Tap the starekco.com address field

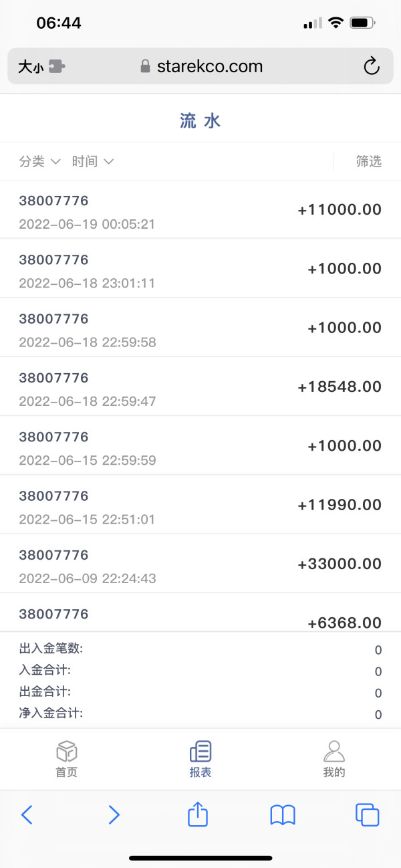tap(200, 66)
